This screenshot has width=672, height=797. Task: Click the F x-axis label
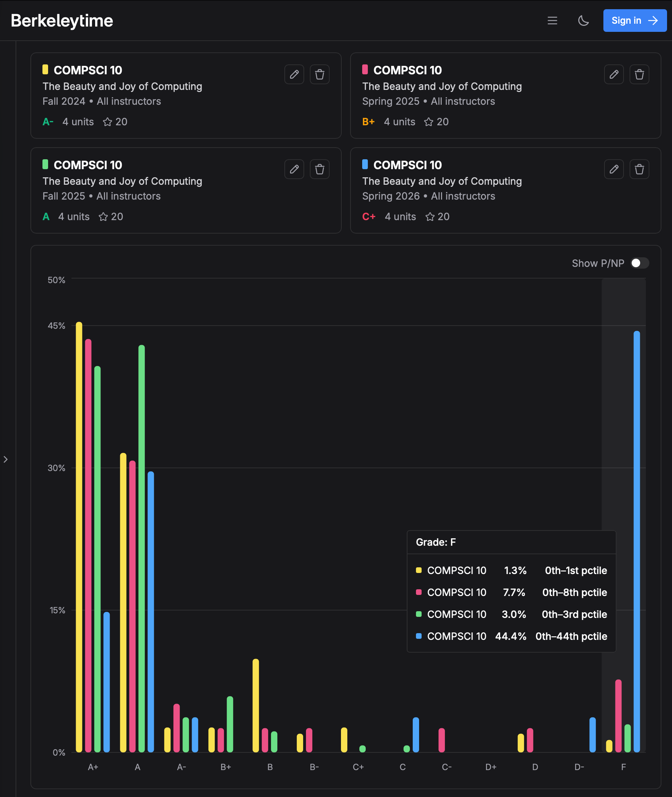pos(623,767)
